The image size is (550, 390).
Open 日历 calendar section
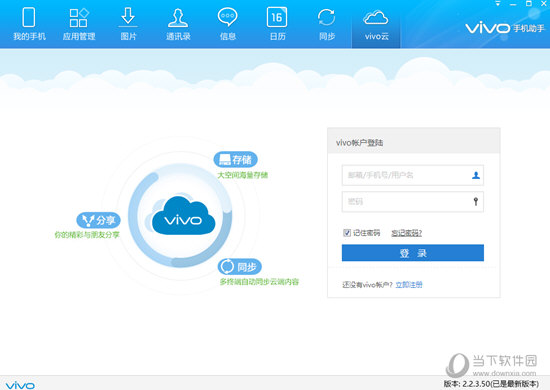tap(277, 24)
